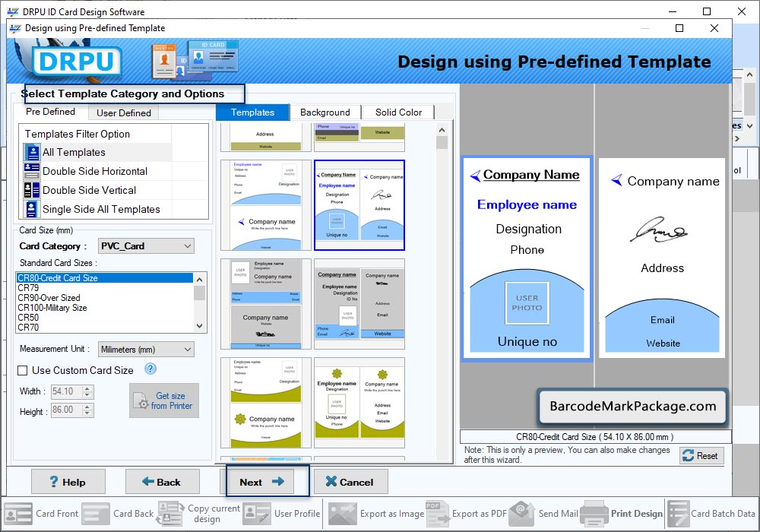
Task: Click the Export as PDF icon
Action: (x=437, y=514)
